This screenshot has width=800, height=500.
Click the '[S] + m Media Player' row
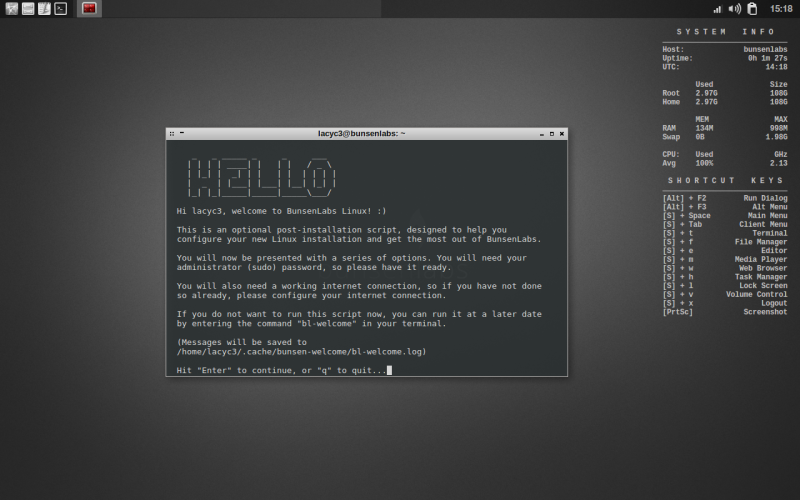(x=724, y=260)
